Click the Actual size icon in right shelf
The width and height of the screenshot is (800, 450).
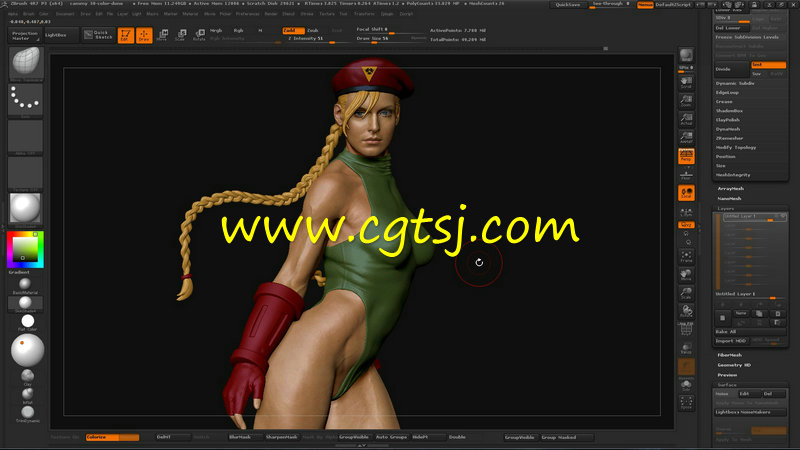tap(686, 119)
